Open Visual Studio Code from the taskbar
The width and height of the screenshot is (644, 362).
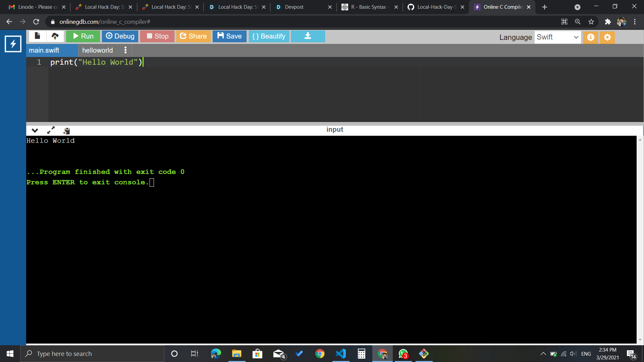coord(340,354)
